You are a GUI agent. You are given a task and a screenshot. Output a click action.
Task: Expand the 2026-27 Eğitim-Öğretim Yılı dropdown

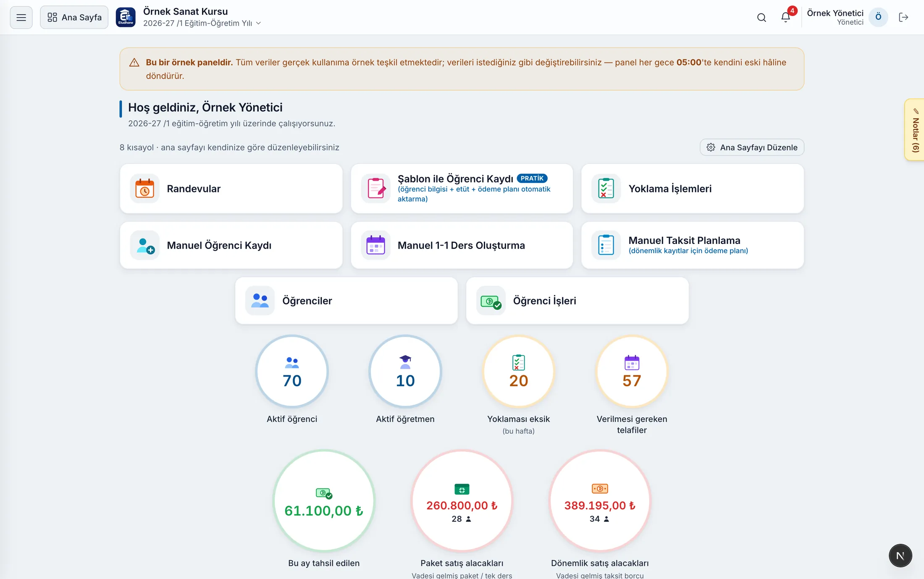202,23
